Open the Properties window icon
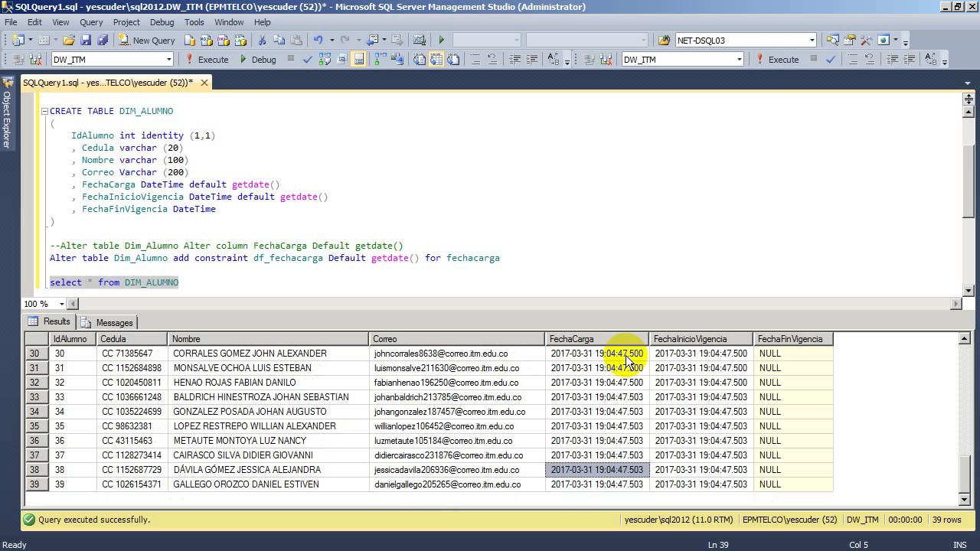Viewport: 980px width, 551px height. click(x=849, y=40)
